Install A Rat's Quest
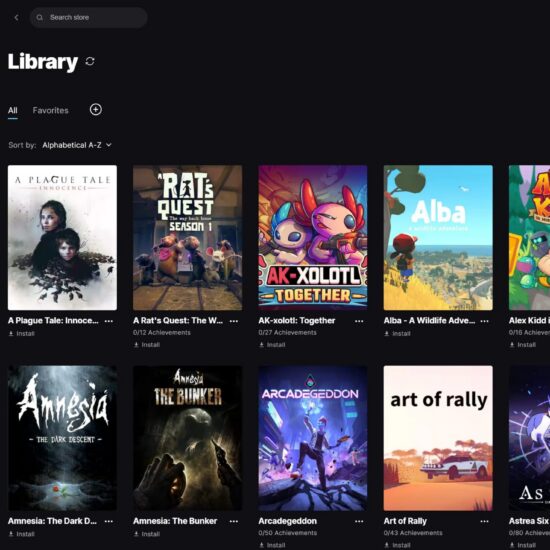The height and width of the screenshot is (550, 550). [x=147, y=345]
